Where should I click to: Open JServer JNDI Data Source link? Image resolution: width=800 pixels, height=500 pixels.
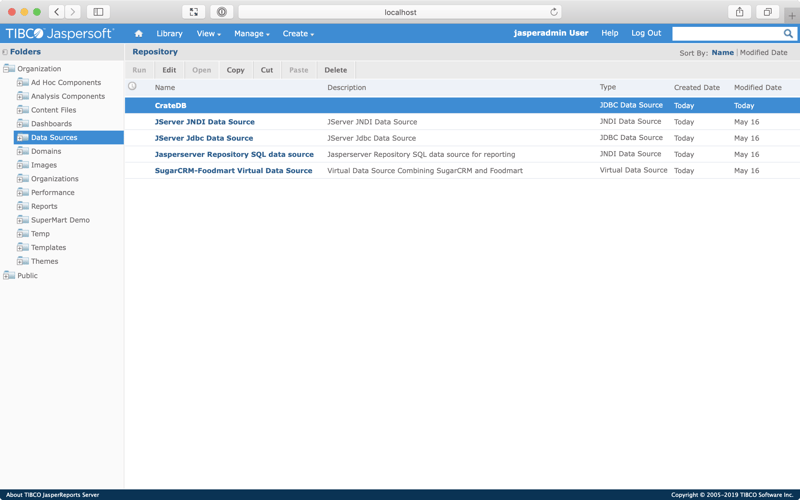205,122
